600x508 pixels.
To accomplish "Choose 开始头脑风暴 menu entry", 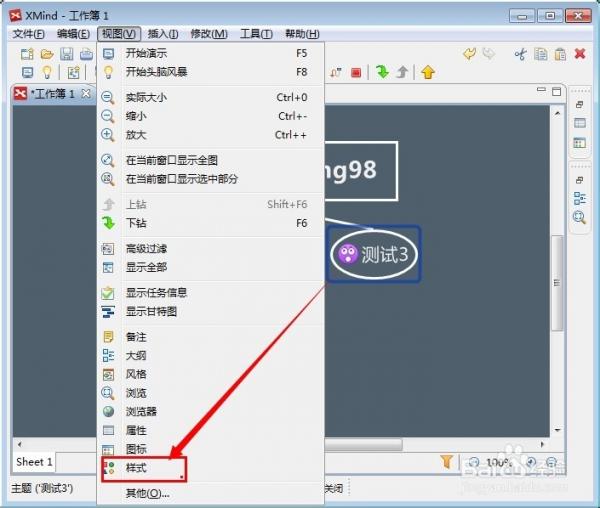I will click(210, 72).
